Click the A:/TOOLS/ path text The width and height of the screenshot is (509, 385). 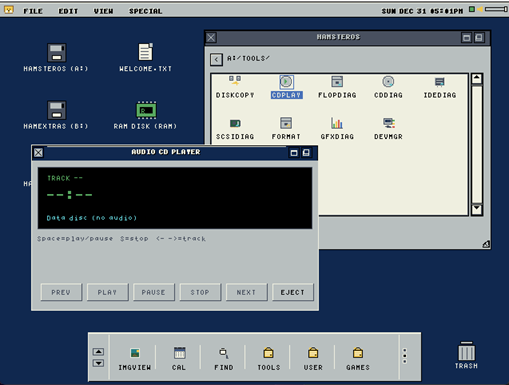pos(248,58)
